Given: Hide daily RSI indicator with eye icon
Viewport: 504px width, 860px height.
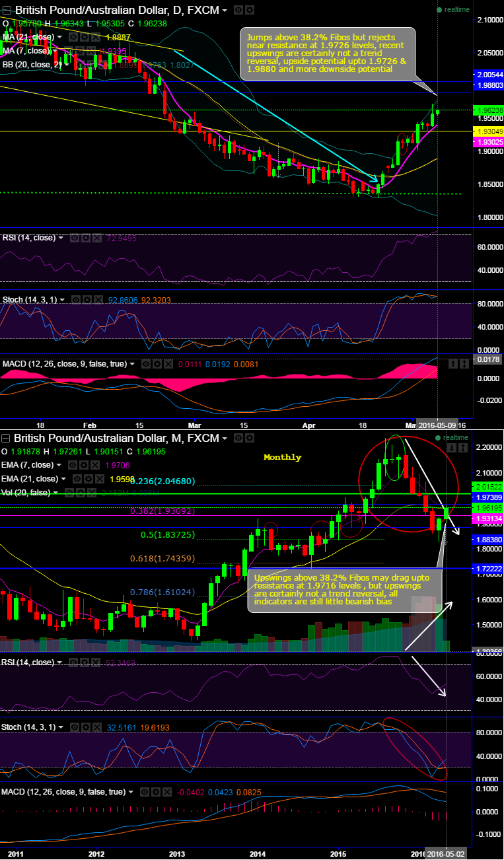Looking at the screenshot, I should pos(75,238).
